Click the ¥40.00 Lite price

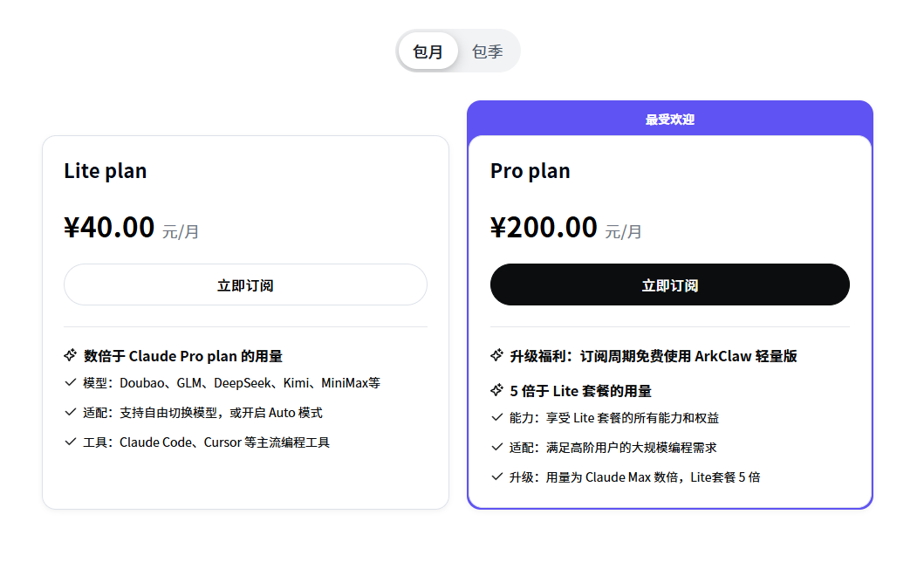click(110, 228)
